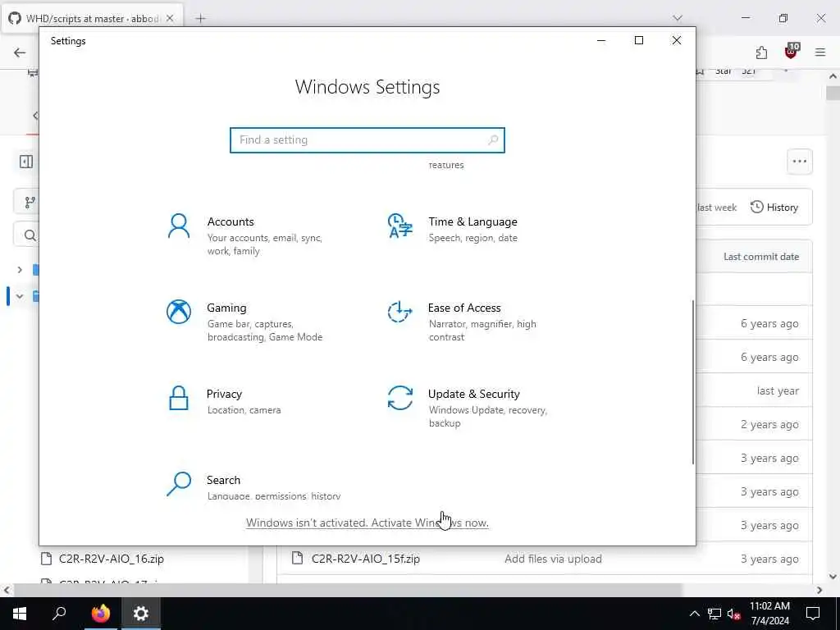Click the C2R-R2V-AIO_15f.zip file icon
This screenshot has height=630, width=840.
pos(297,558)
